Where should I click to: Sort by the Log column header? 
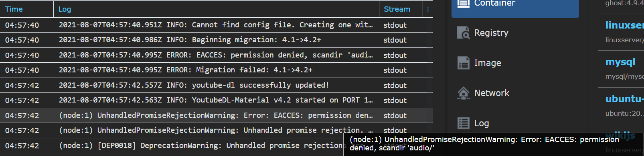pyautogui.click(x=65, y=9)
